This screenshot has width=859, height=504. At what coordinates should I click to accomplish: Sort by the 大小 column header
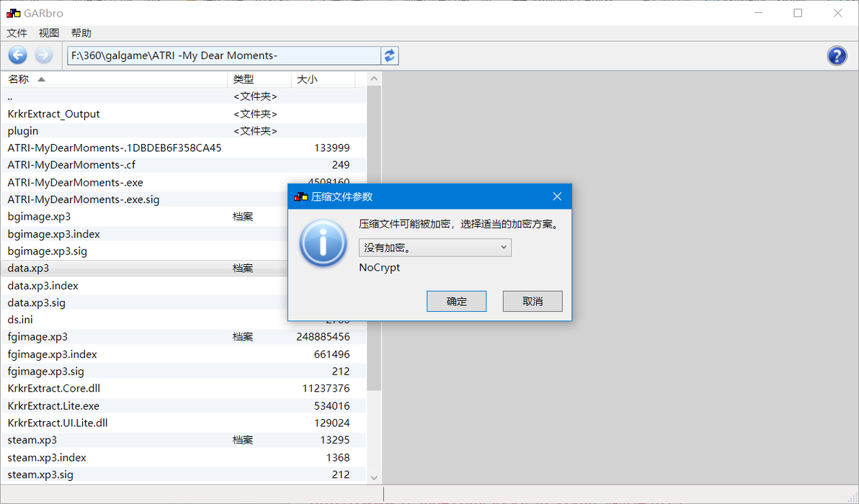(324, 79)
